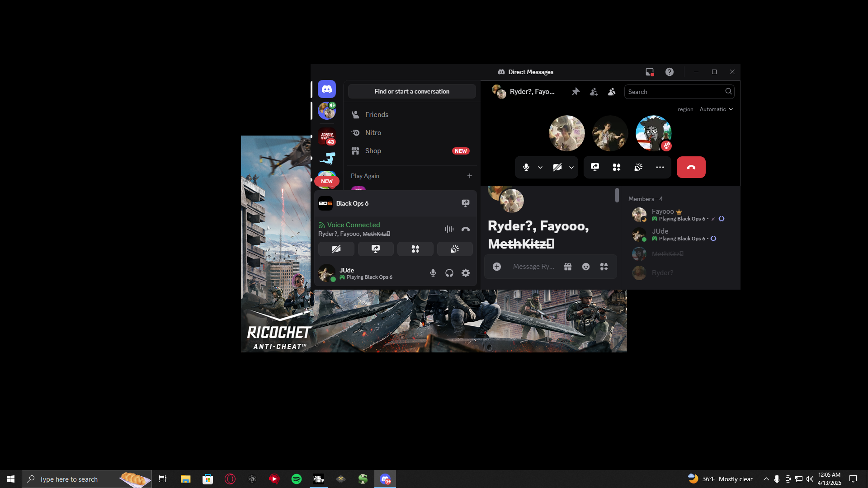This screenshot has width=868, height=488.
Task: Click Voice Connected status text
Action: point(354,225)
